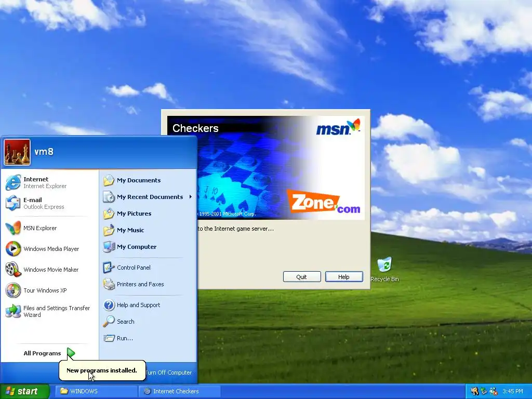Viewport: 532px width, 399px height.
Task: Open the Windows Movie Maker film reel icon
Action: click(x=13, y=270)
